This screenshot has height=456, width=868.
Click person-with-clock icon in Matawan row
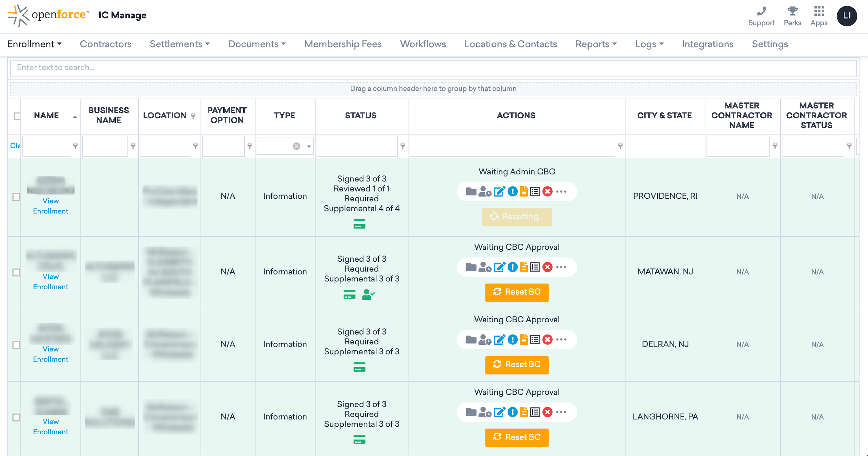[x=484, y=267]
